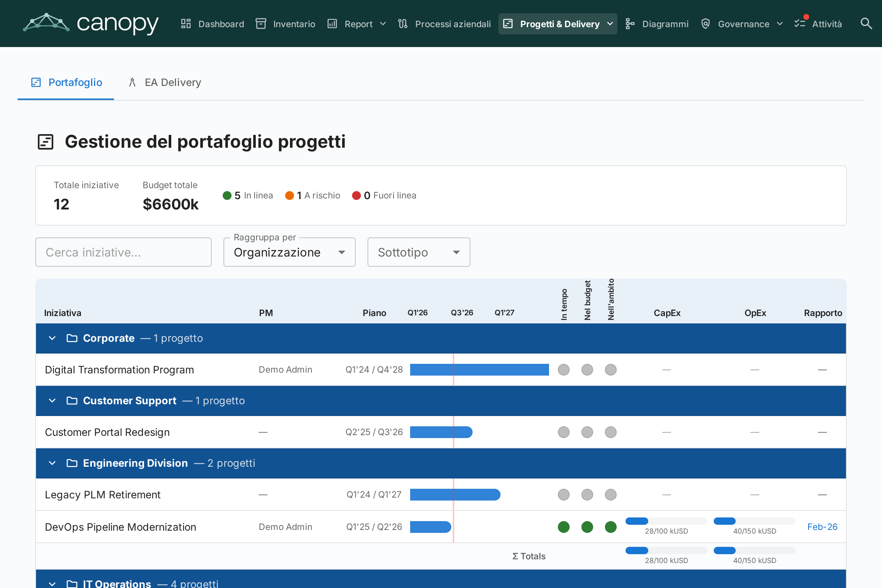
Task: Click the Inventario archive icon
Action: (261, 24)
